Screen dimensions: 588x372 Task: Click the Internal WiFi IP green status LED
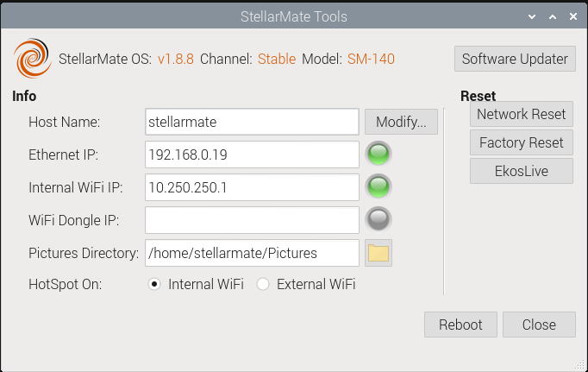pyautogui.click(x=378, y=186)
